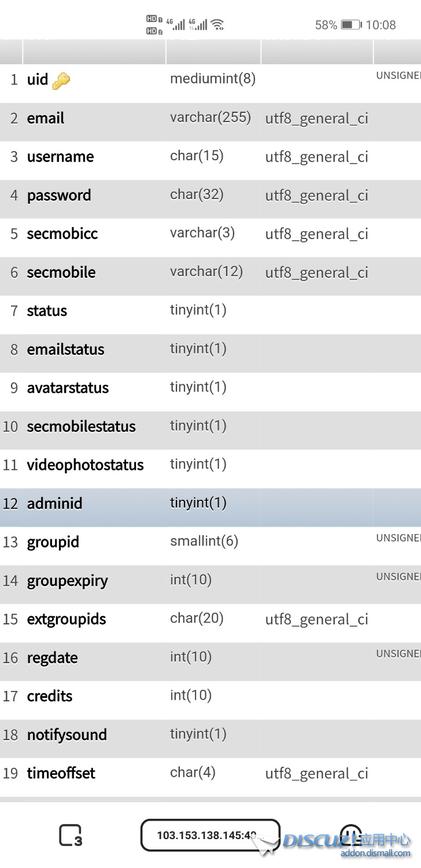Select the password column name
Viewport: 421px width, 868px height.
(x=58, y=195)
